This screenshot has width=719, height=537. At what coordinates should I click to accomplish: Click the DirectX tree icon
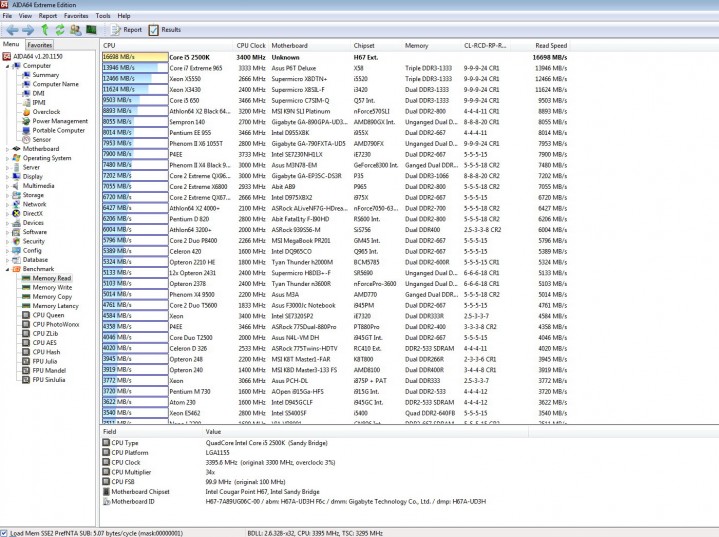coord(17,214)
